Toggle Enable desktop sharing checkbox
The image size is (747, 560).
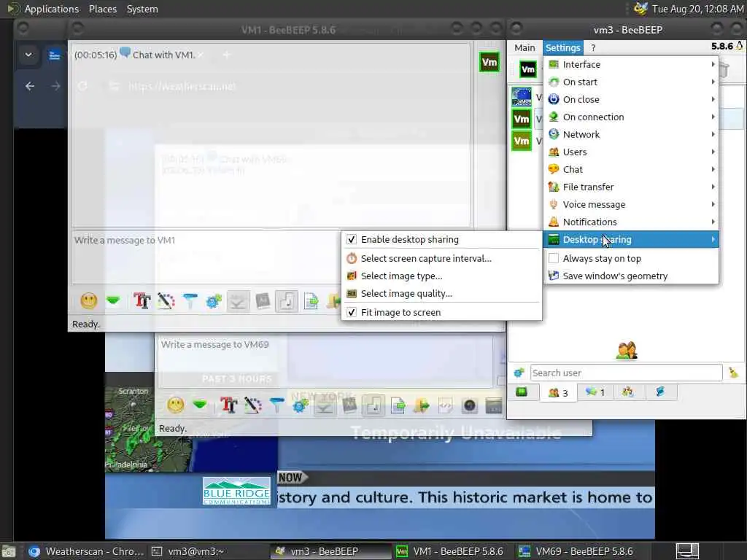coord(352,239)
